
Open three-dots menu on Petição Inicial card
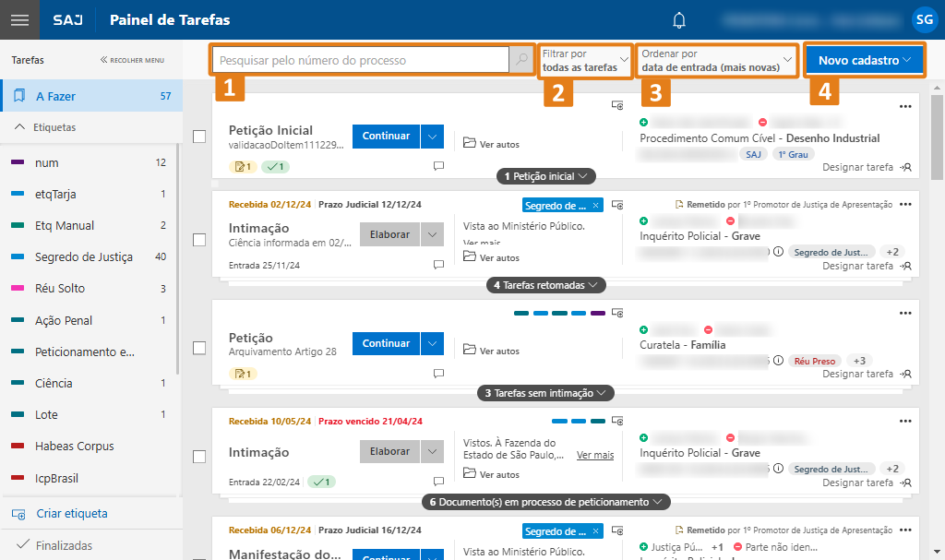tap(905, 106)
